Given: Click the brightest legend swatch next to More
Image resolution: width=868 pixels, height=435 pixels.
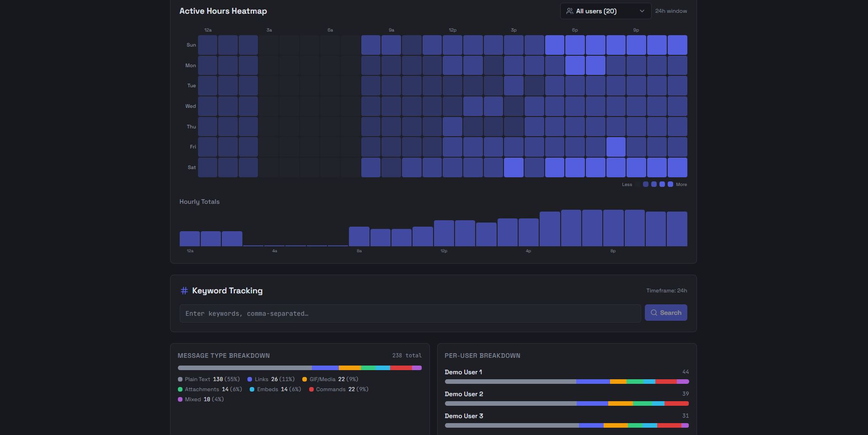Looking at the screenshot, I should pos(670,185).
